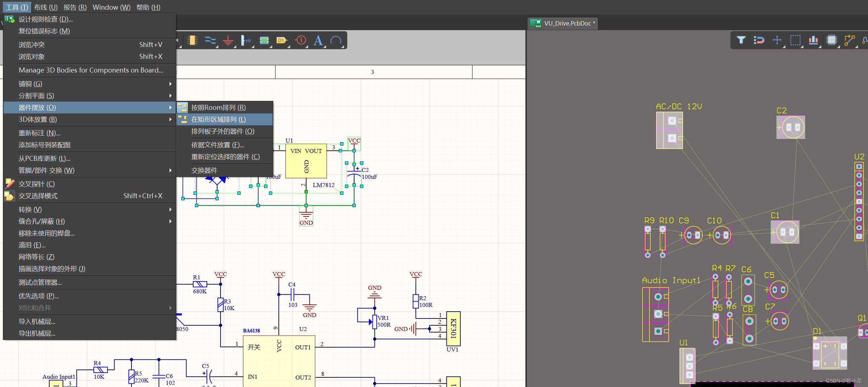Click the Arrange Within Rectangle submenu icon

182,119
